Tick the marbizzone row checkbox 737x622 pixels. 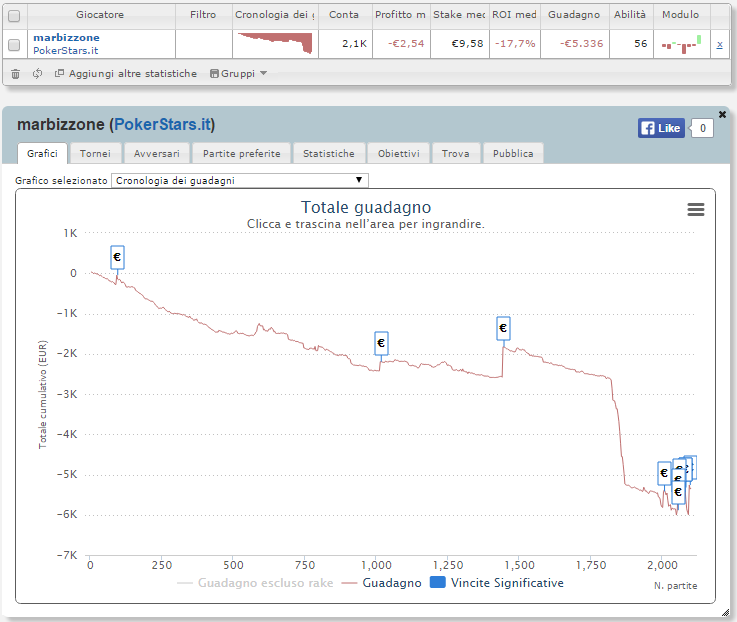[x=14, y=45]
